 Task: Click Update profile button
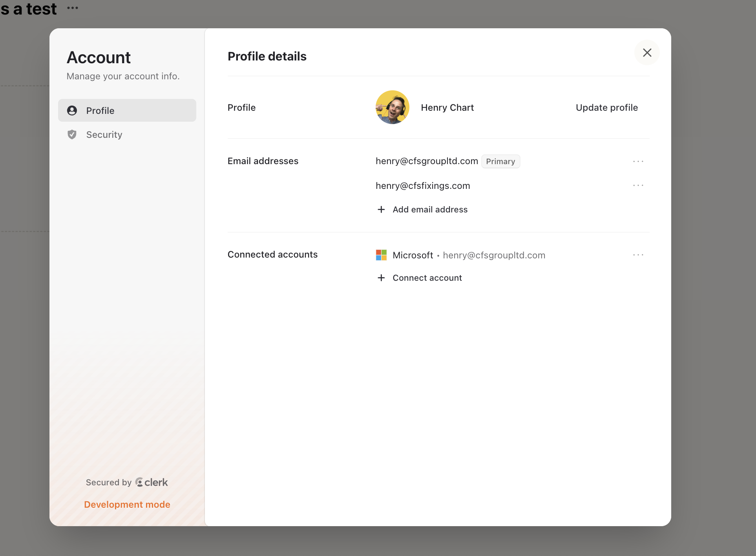(606, 108)
